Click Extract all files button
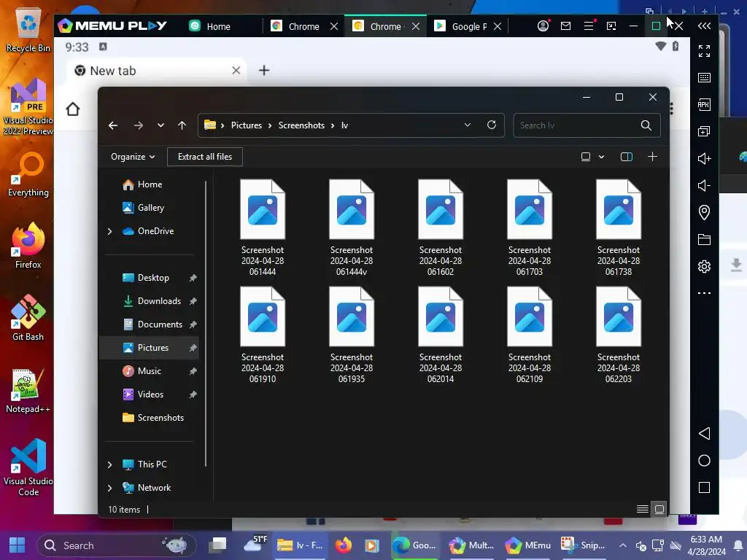 click(x=205, y=157)
